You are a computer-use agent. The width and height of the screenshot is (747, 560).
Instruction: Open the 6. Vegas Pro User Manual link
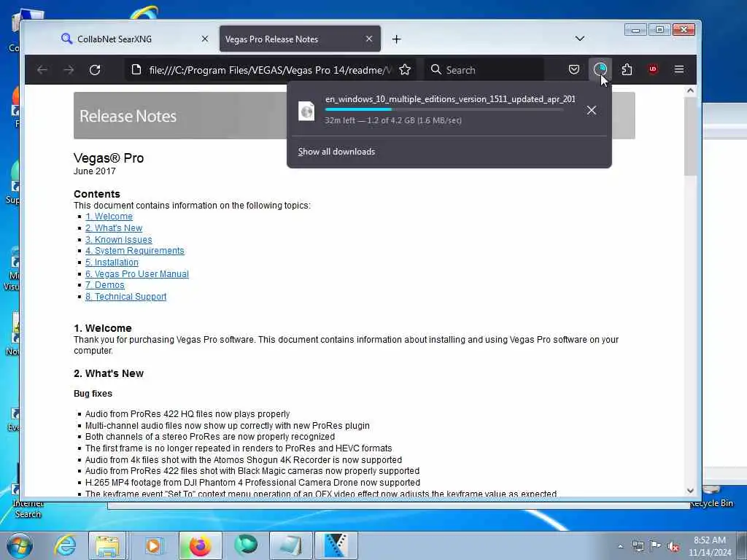click(136, 274)
